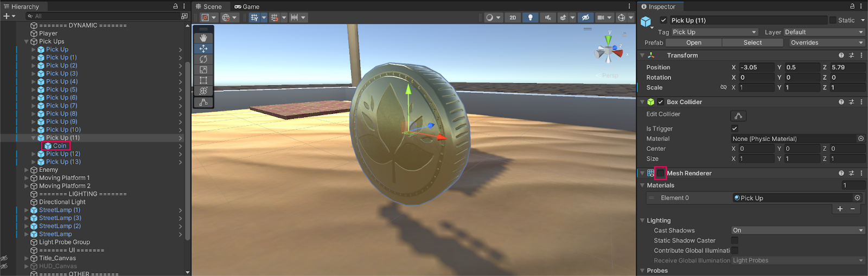Toggle scene gizmos icon
This screenshot has width=868, height=276.
pyautogui.click(x=621, y=17)
